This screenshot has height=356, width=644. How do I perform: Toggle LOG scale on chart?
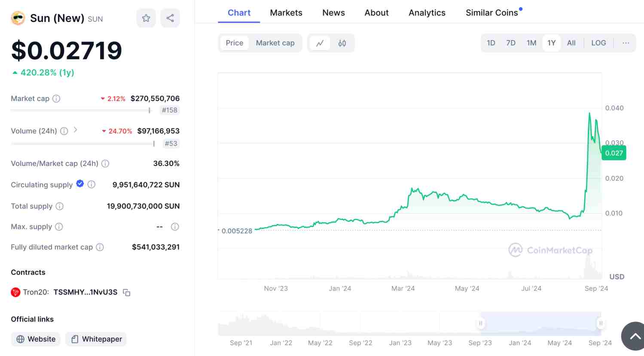(598, 43)
